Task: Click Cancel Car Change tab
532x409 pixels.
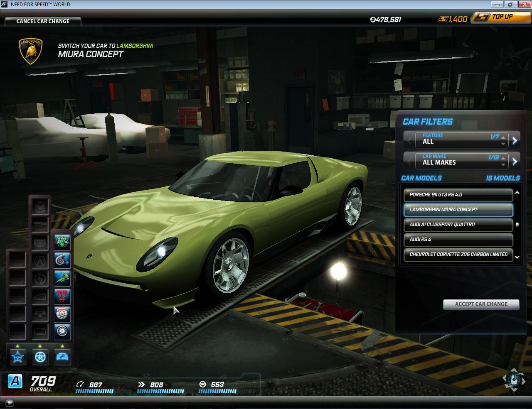Action: tap(43, 21)
